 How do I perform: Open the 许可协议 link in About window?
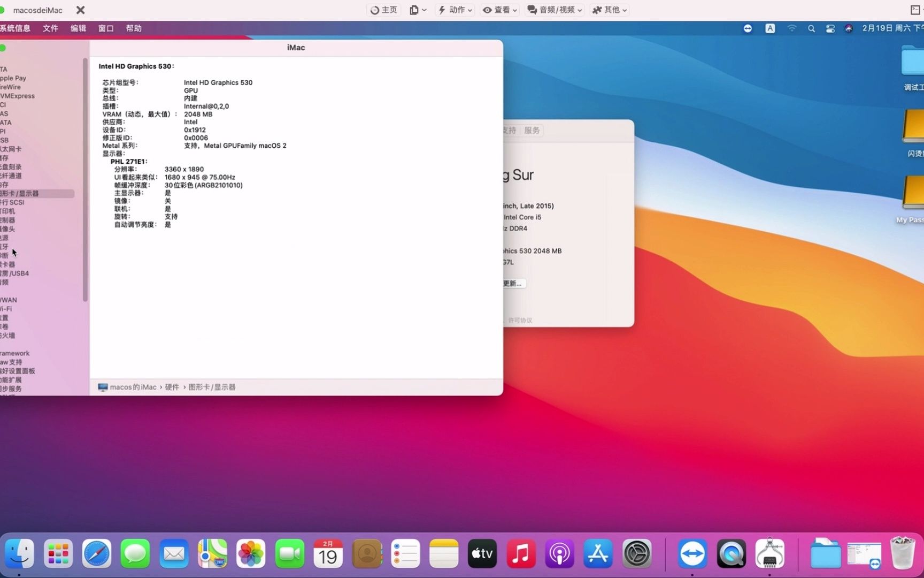click(x=520, y=320)
